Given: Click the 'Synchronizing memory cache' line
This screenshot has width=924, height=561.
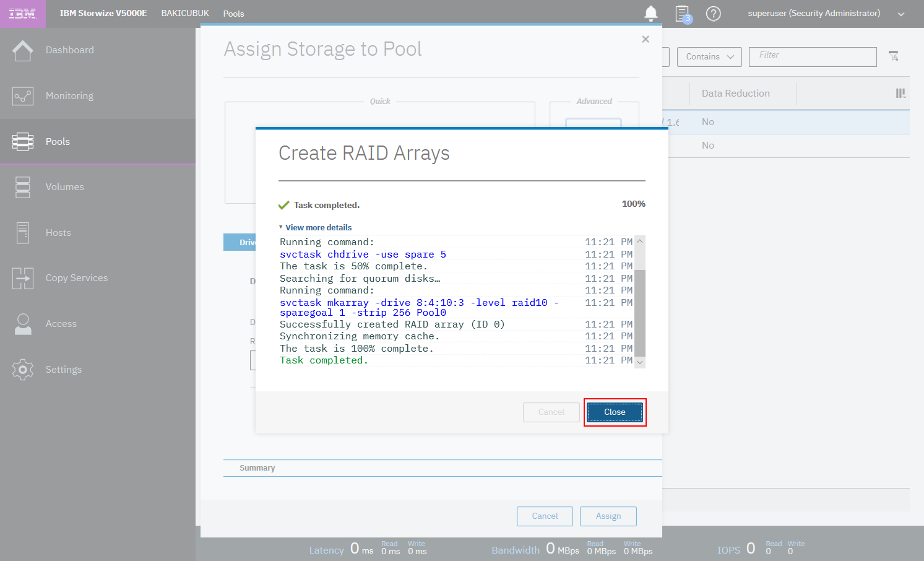Looking at the screenshot, I should coord(360,336).
